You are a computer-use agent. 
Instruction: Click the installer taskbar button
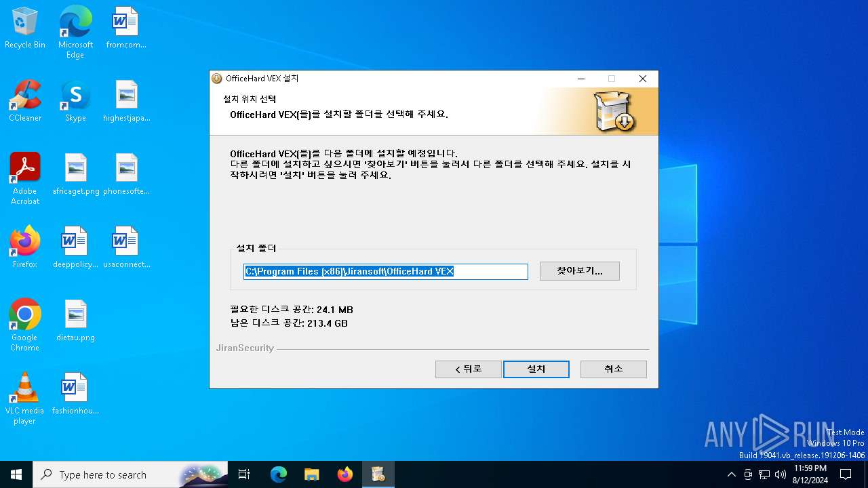click(x=378, y=474)
